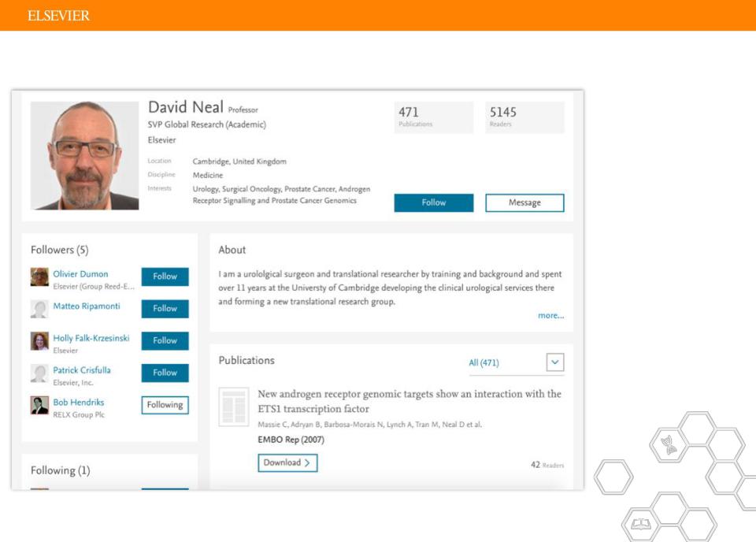Click Matteo Ripamonti's placeholder avatar icon

pos(39,309)
